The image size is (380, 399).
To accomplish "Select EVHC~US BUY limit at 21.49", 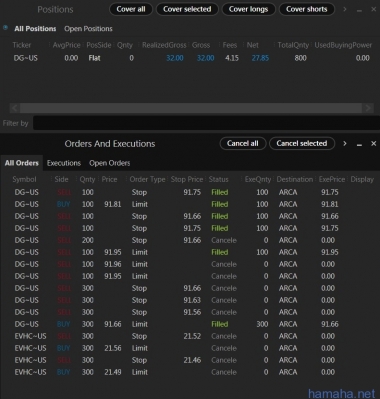I will 190,372.
